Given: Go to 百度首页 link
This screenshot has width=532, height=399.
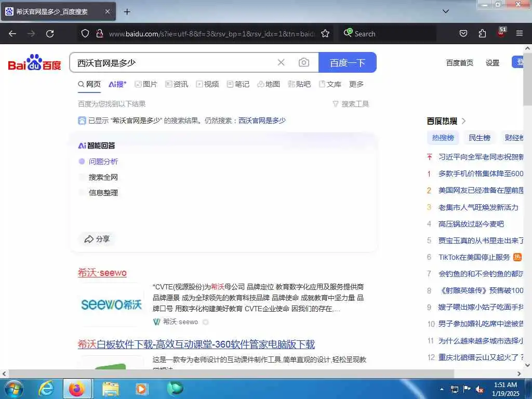Looking at the screenshot, I should 459,63.
